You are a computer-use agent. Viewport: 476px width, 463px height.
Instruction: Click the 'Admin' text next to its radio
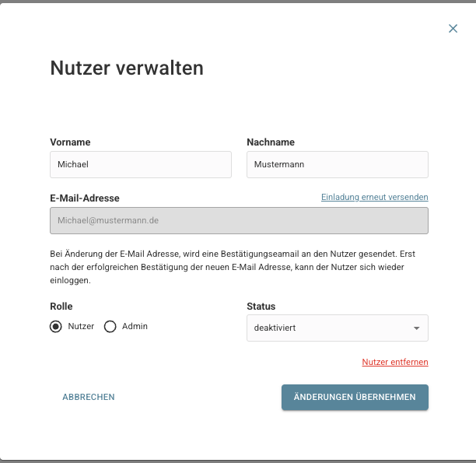[135, 327]
